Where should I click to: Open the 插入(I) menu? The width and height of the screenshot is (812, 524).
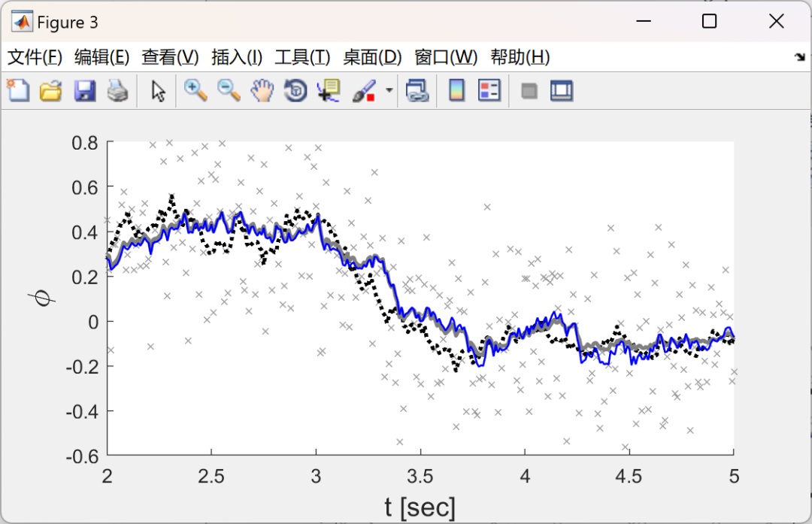tap(237, 57)
